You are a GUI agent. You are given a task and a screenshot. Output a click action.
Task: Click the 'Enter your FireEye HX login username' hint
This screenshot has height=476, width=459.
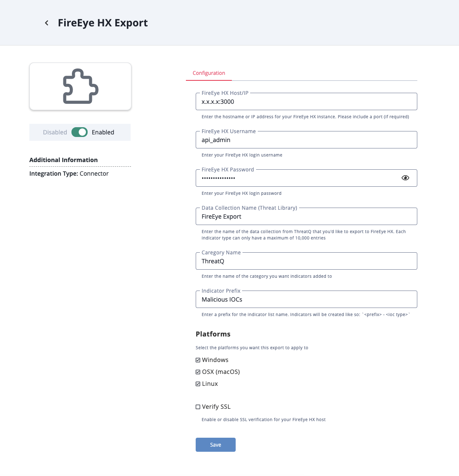point(242,155)
